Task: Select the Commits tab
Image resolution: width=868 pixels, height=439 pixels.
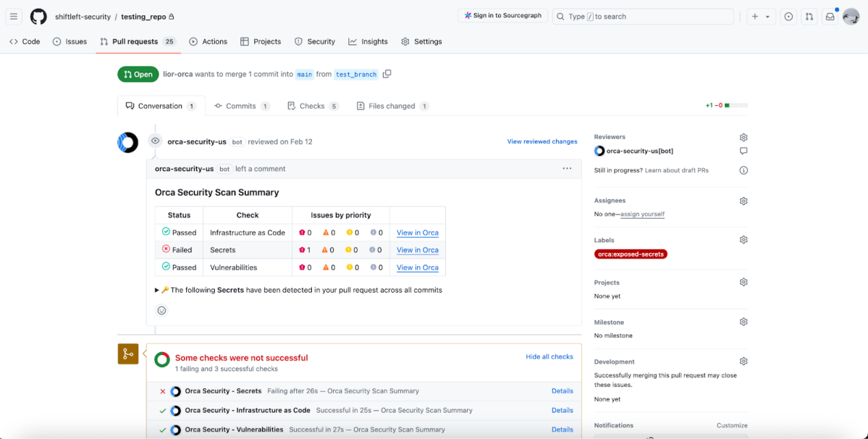Action: pos(242,106)
